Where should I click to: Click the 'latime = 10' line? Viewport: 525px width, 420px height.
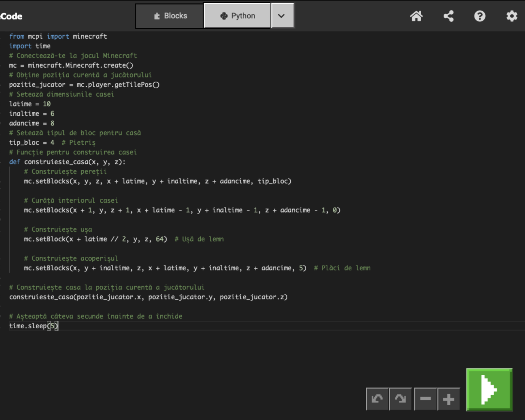pyautogui.click(x=30, y=104)
